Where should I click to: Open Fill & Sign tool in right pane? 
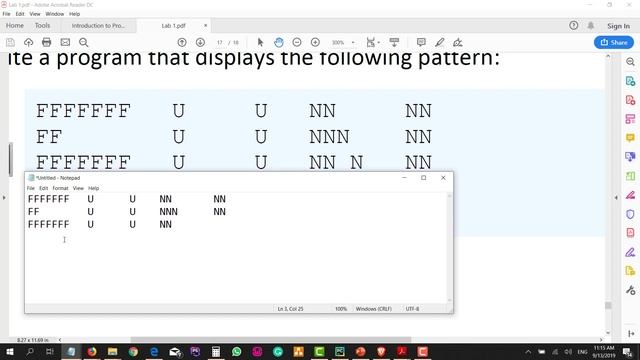pos(630,195)
